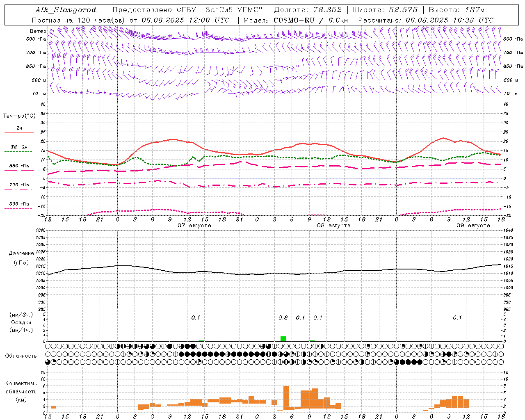Screen dimensions: 525x420
Task: Click the Долгота: 78.352 header value
Action: [308, 10]
